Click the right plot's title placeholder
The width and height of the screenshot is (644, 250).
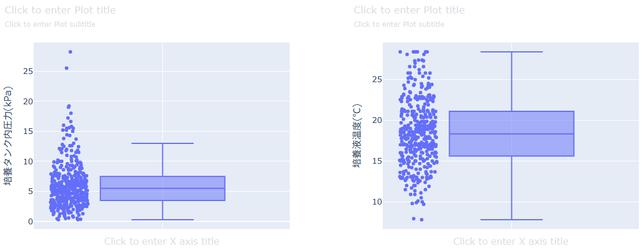pos(409,10)
